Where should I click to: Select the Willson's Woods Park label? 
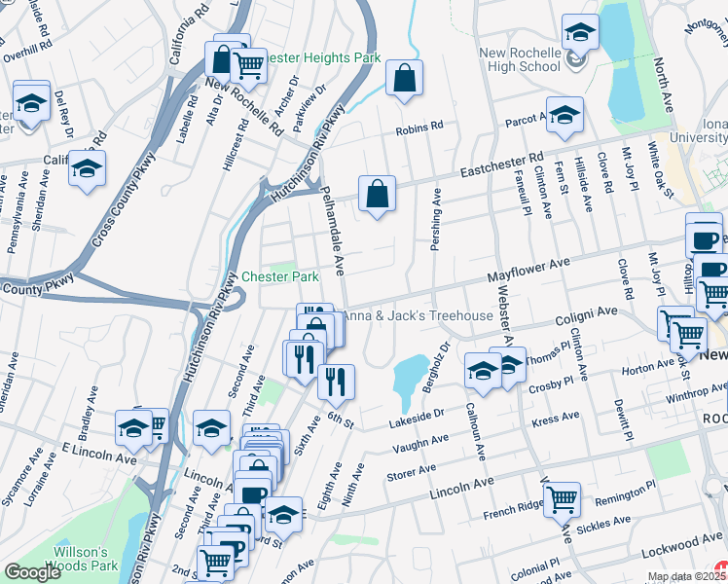tap(82, 559)
